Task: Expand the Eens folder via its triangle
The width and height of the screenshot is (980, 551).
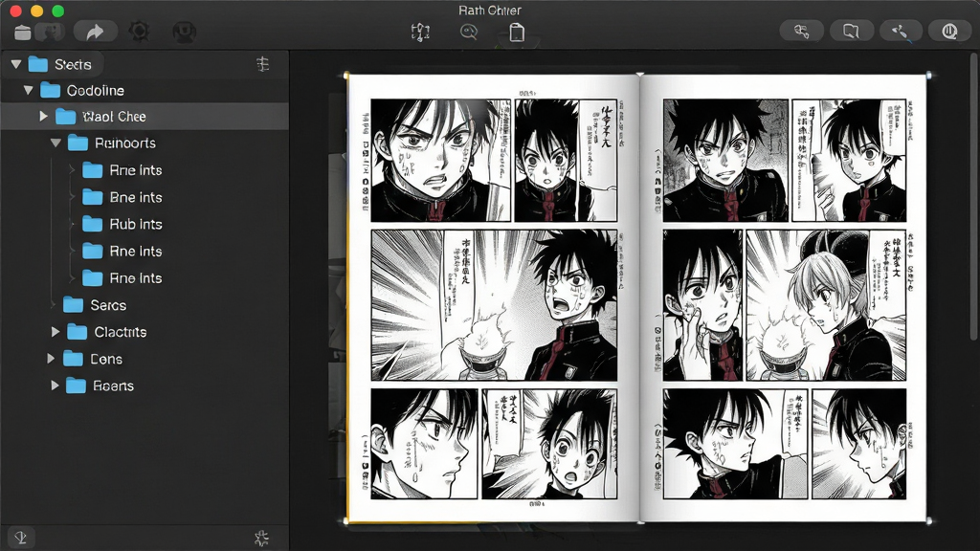Action: pos(51,359)
